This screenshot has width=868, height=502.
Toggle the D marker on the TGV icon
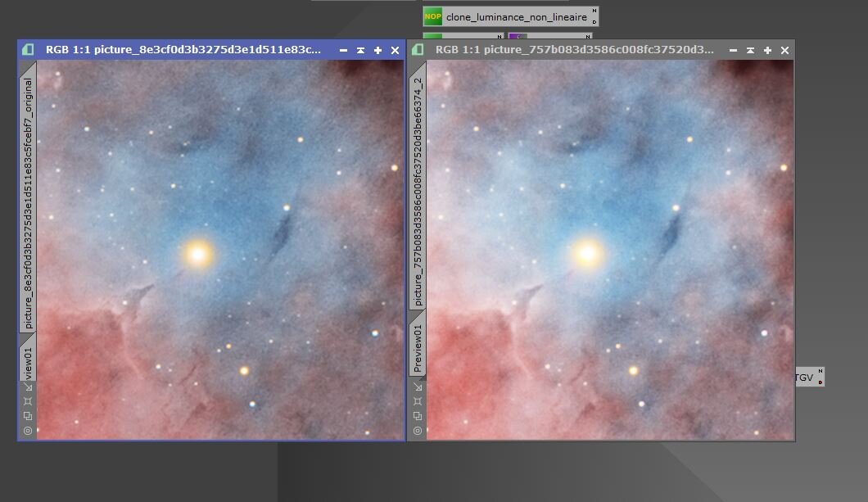coord(820,382)
